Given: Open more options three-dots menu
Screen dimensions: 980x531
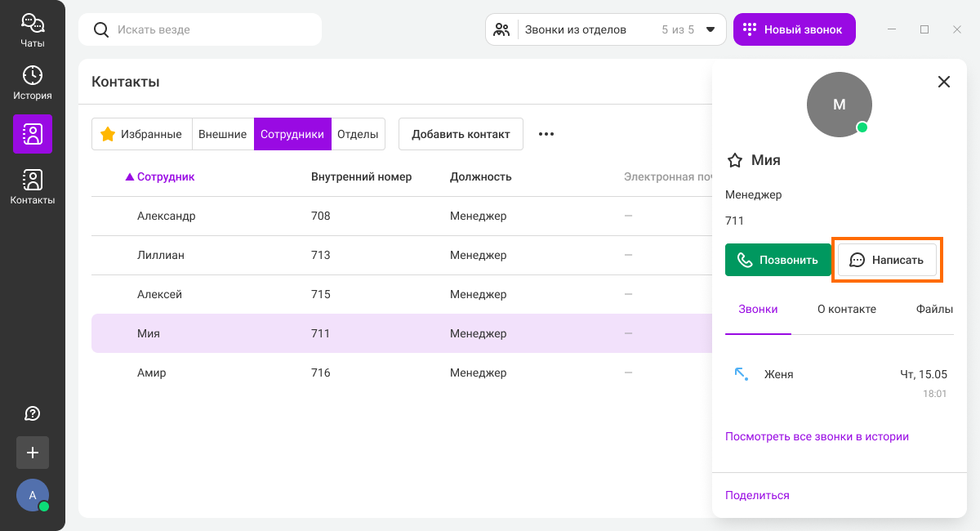Looking at the screenshot, I should coord(546,134).
